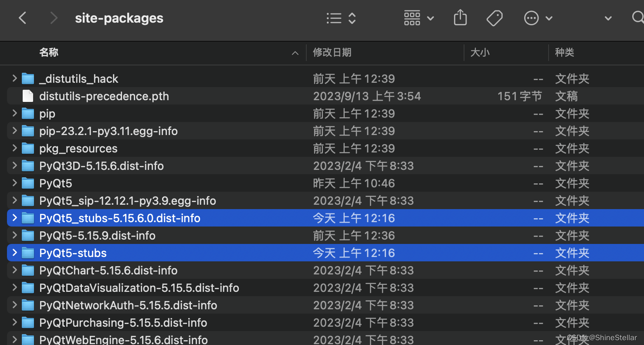This screenshot has width=644, height=345.
Task: Expand the PyQt5-stubs folder
Action: pos(14,253)
